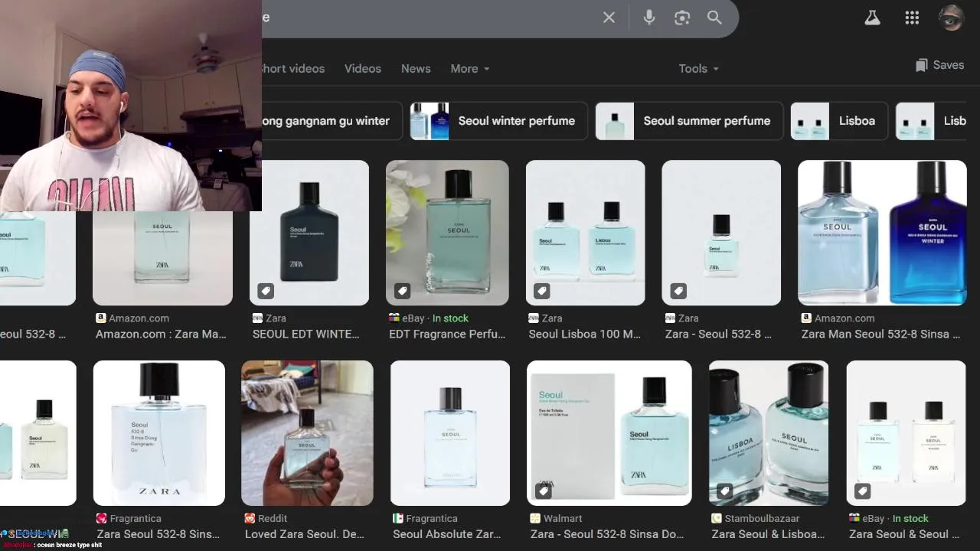Clear the search box with the X icon

click(609, 18)
